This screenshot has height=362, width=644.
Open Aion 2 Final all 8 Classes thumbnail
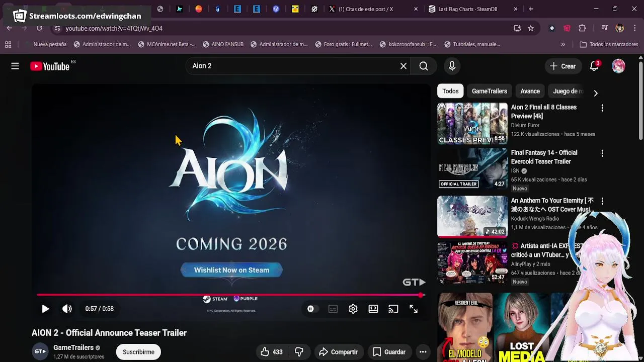472,123
